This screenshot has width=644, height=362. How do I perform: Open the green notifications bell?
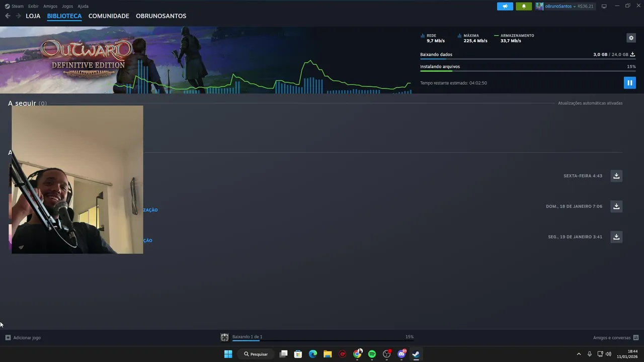[x=524, y=6]
